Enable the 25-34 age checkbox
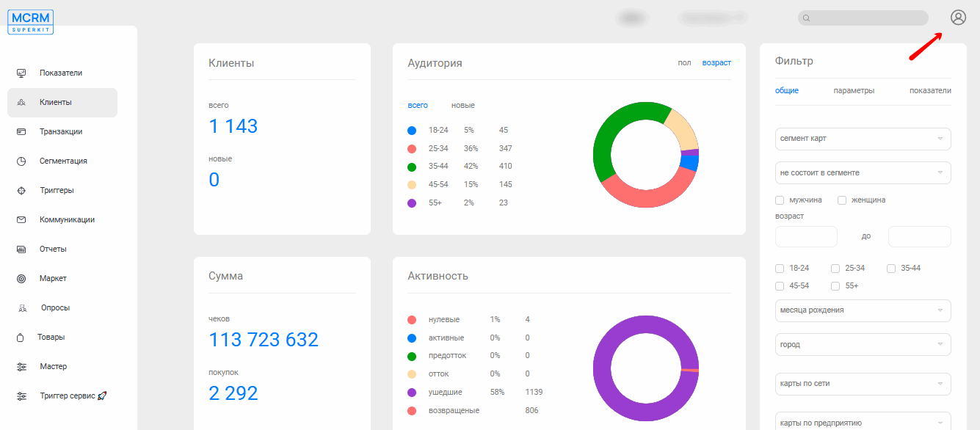The image size is (980, 430). click(x=835, y=269)
